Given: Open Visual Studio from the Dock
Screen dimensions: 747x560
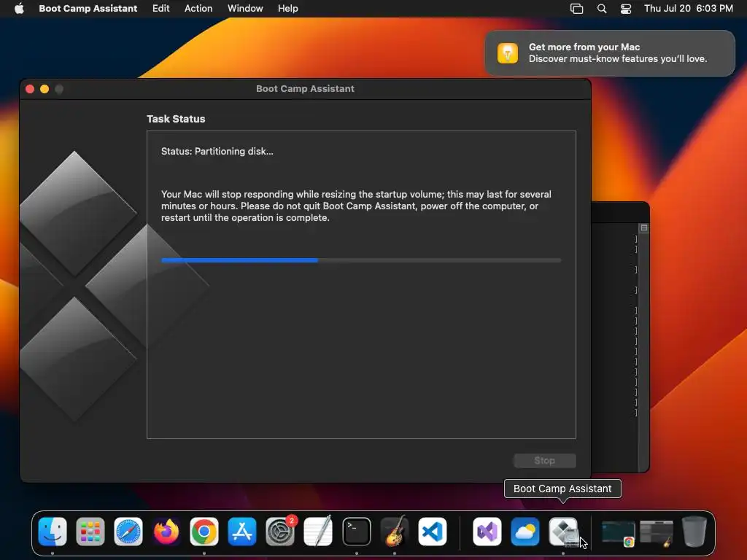Looking at the screenshot, I should point(487,532).
